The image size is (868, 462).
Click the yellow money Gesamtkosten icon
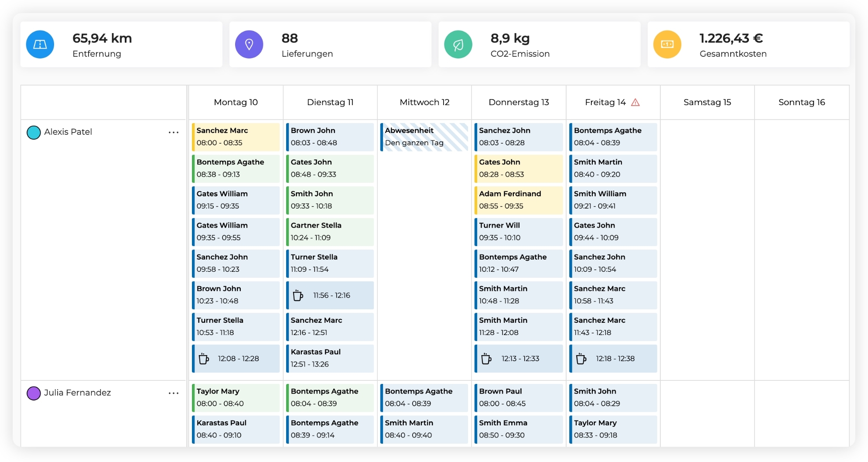pyautogui.click(x=667, y=44)
